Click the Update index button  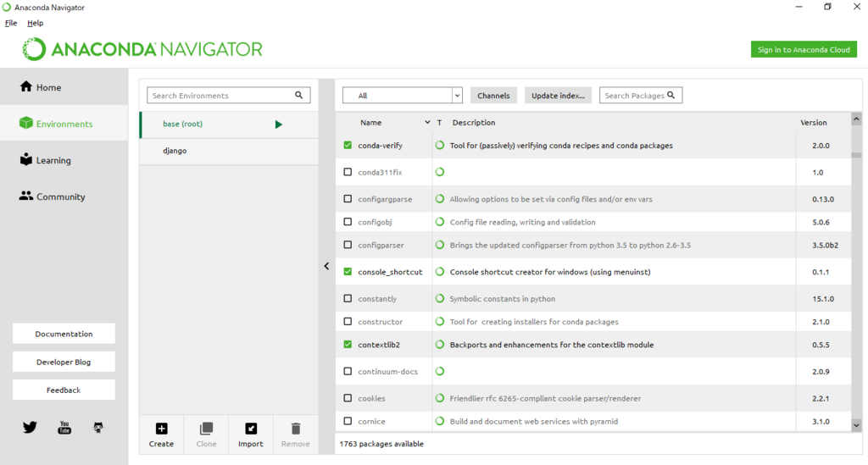click(558, 95)
